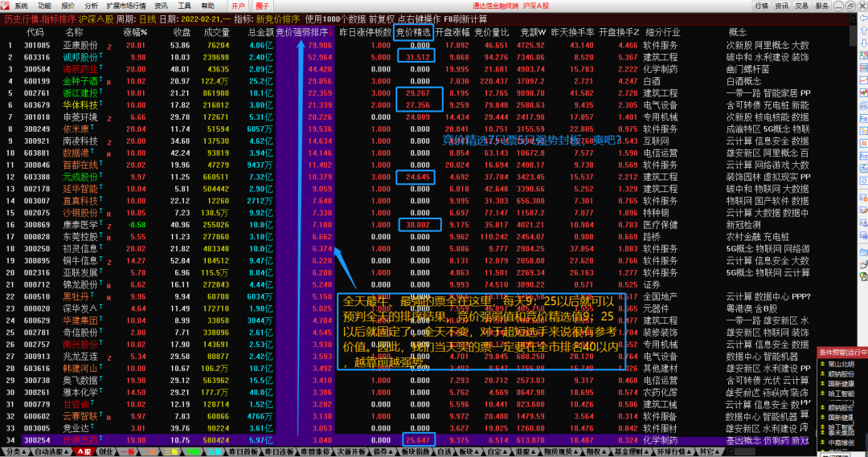Click the Z marker beside 亚康股份
This screenshot has width=868, height=457.
tap(109, 47)
